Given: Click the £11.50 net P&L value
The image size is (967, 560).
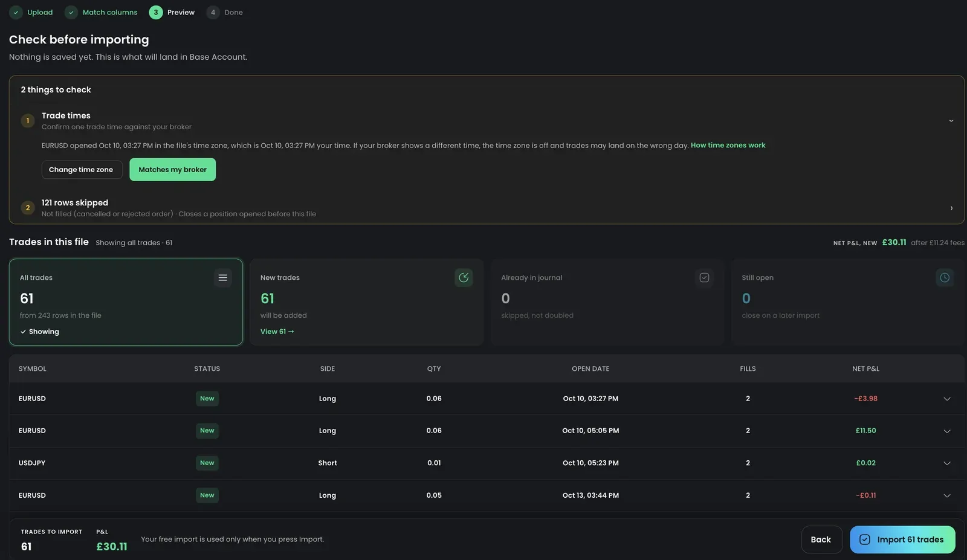Looking at the screenshot, I should 865,431.
